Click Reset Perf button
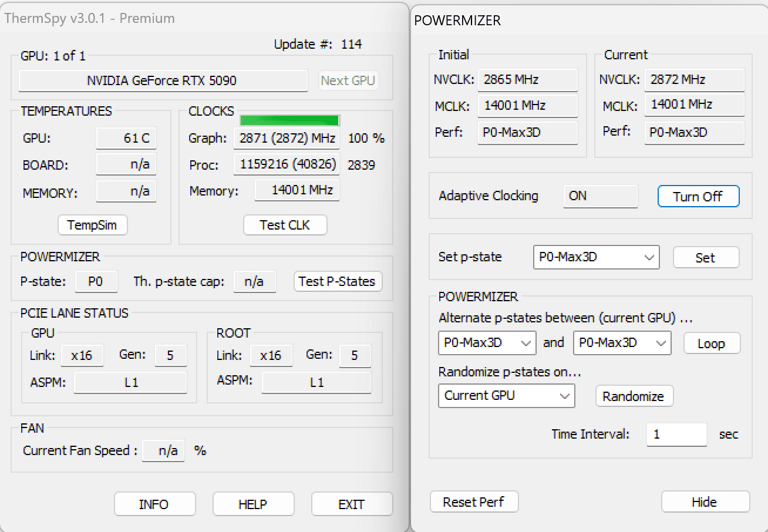The image size is (768, 532). click(473, 502)
